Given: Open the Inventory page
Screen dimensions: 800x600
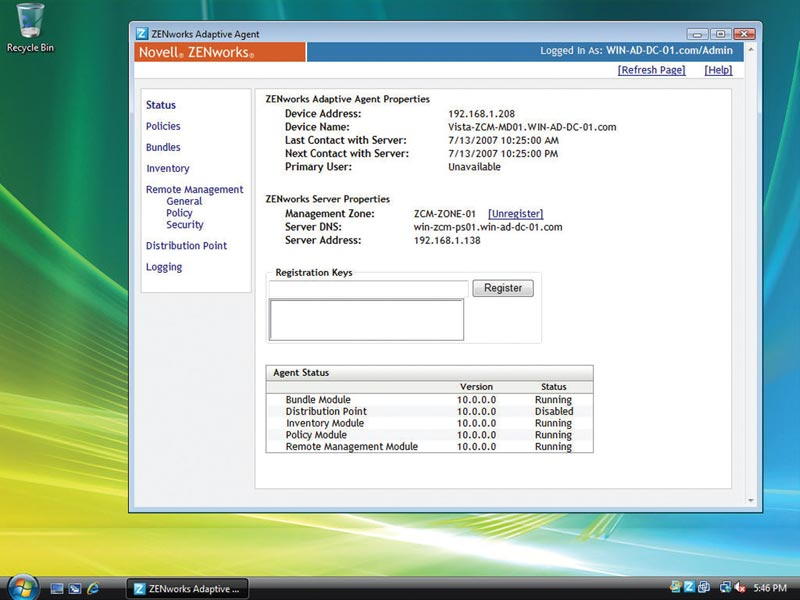Looking at the screenshot, I should pos(167,168).
